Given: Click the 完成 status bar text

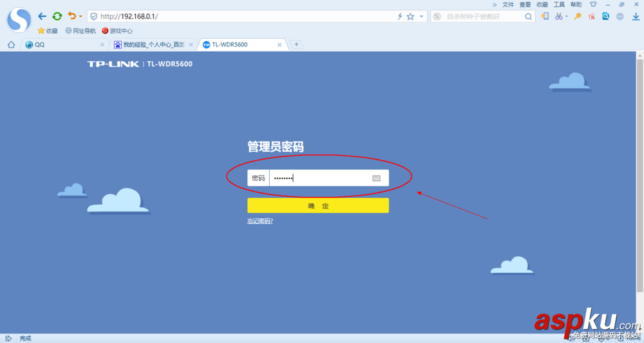Looking at the screenshot, I should [x=26, y=338].
